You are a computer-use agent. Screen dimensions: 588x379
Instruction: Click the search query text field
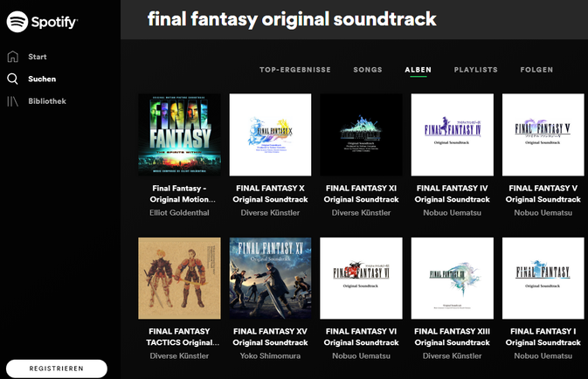[292, 19]
